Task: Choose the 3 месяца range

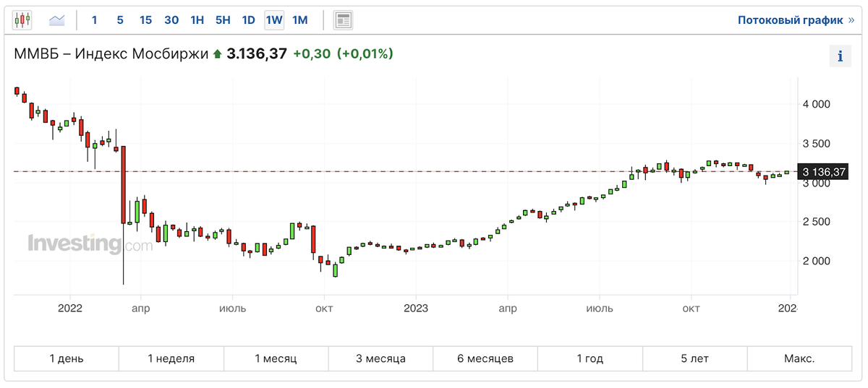Action: click(x=380, y=358)
